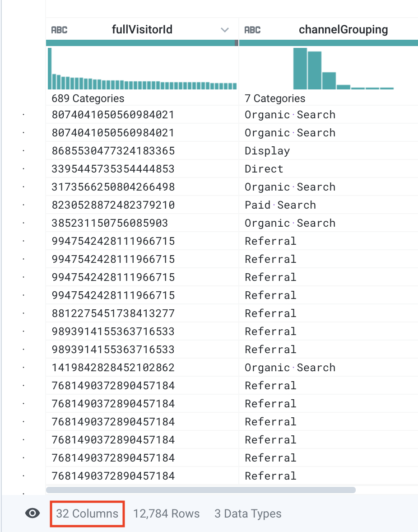The height and width of the screenshot is (532, 418).
Task: Click the ABC type icon for fullVisitorId
Action: (x=59, y=30)
